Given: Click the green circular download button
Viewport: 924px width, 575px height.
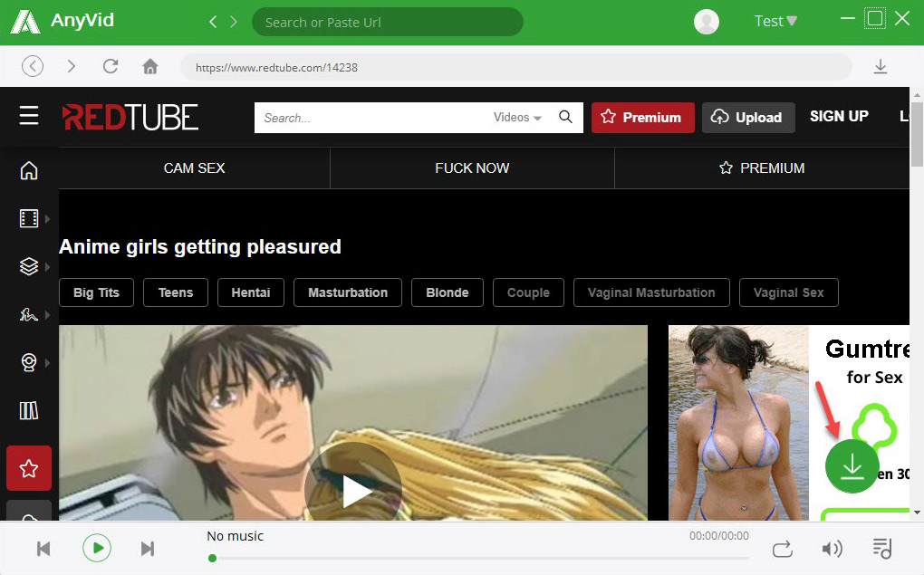Looking at the screenshot, I should click(852, 466).
